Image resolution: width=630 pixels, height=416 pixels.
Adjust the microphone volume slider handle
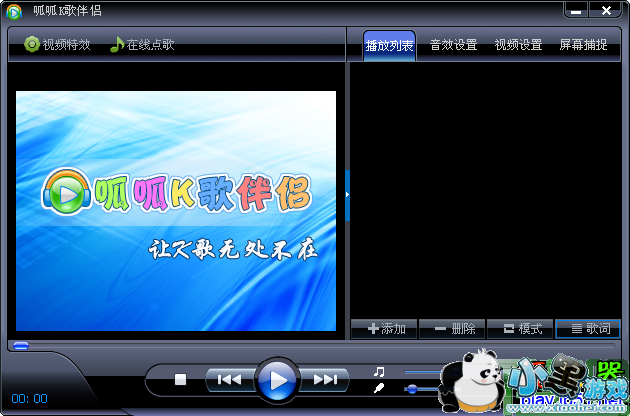(411, 389)
